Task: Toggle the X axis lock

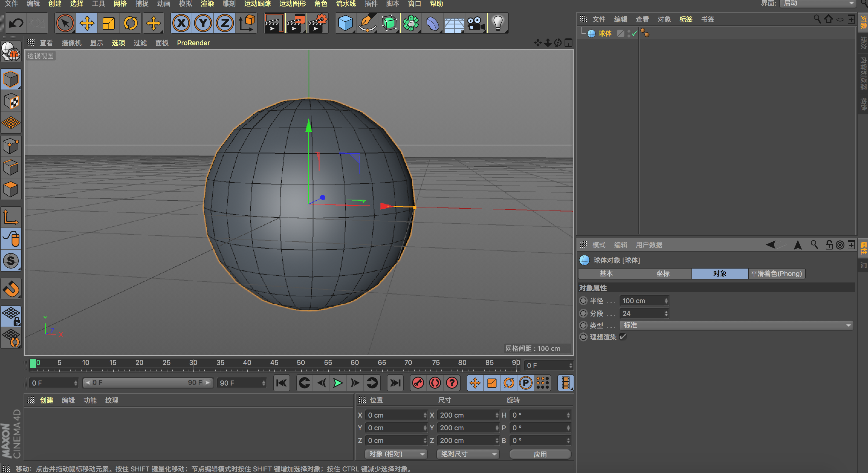Action: (181, 23)
